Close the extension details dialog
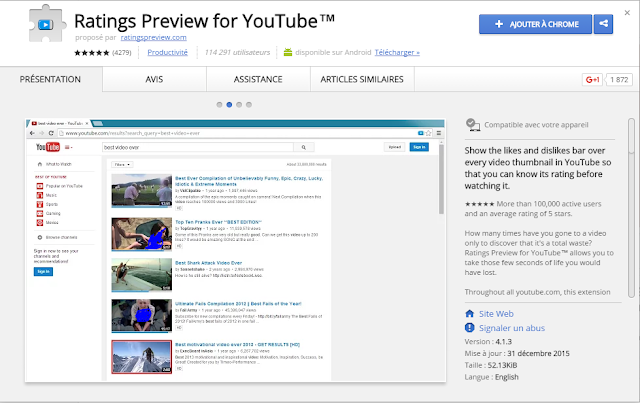 tap(627, 13)
